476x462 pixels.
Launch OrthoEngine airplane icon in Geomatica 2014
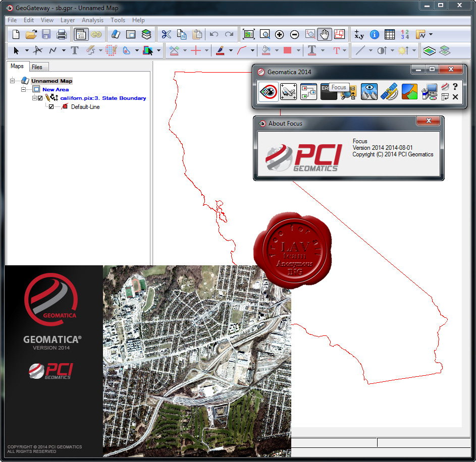coord(288,92)
